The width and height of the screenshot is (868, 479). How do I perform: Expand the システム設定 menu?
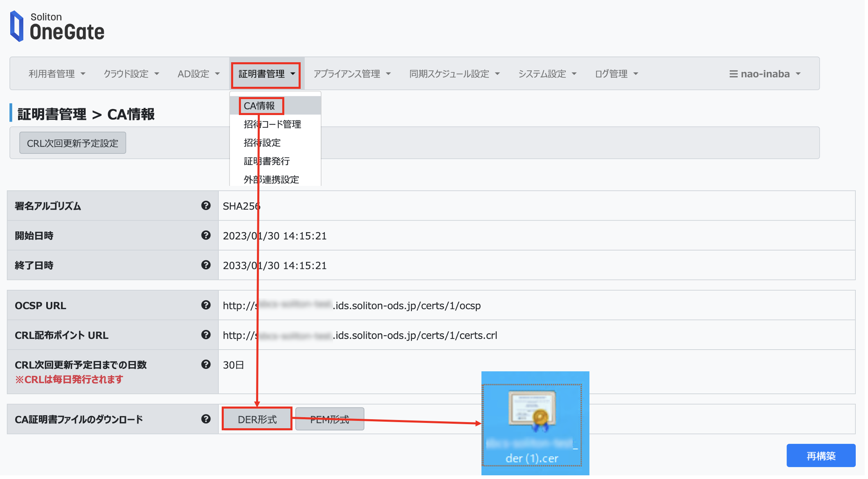pos(547,74)
